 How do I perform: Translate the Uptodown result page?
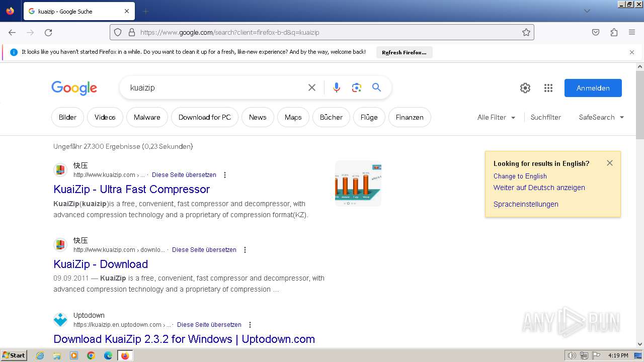click(x=209, y=325)
